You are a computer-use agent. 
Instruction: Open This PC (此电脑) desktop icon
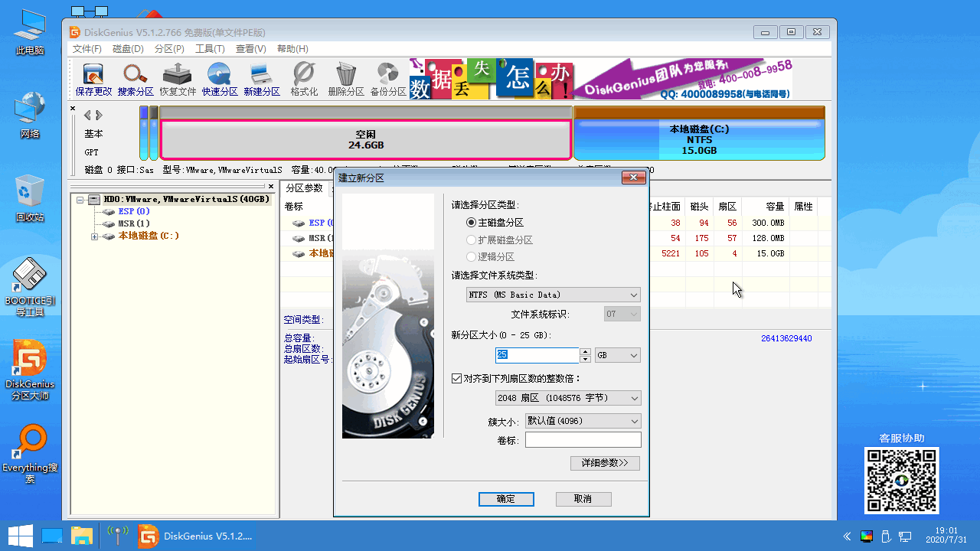coord(30,32)
